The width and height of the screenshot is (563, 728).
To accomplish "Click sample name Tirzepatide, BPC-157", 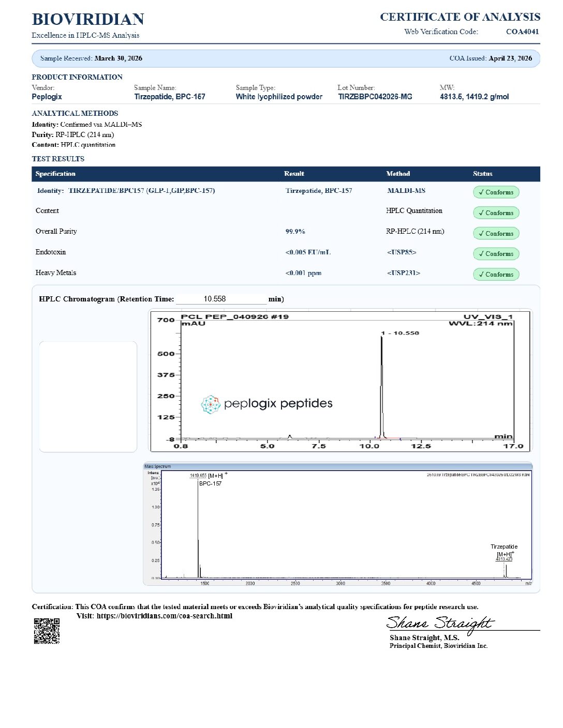I will [x=170, y=97].
